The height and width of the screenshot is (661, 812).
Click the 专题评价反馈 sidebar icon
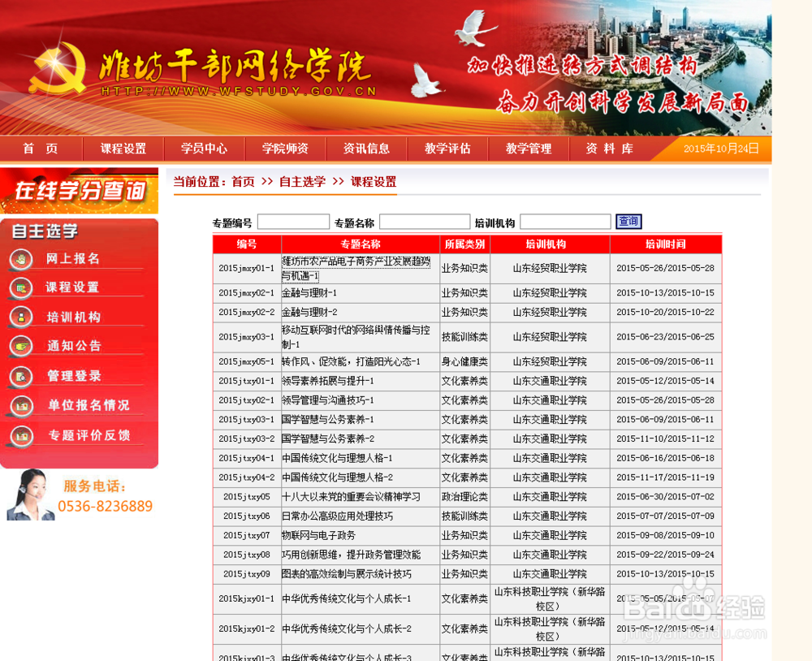[x=21, y=436]
